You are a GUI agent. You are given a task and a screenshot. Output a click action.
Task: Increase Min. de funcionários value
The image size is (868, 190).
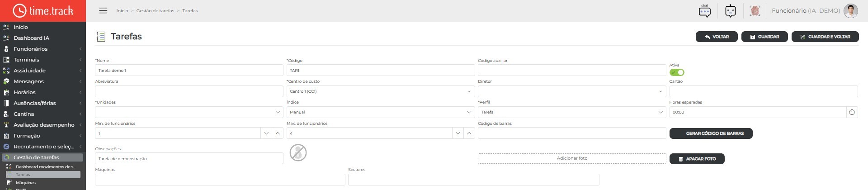[x=278, y=133]
